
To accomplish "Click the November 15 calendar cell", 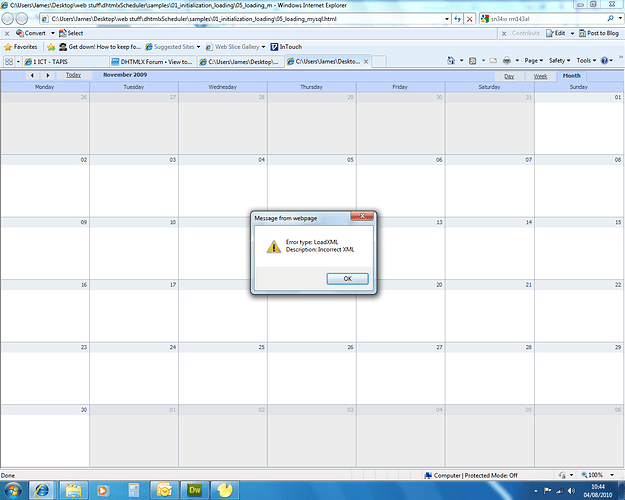I will point(579,248).
